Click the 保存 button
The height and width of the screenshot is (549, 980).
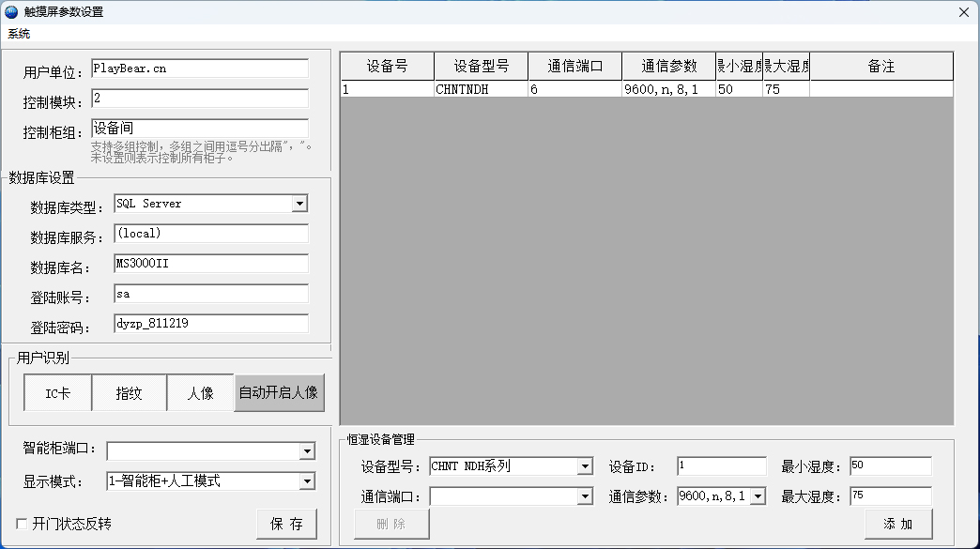pyautogui.click(x=286, y=524)
